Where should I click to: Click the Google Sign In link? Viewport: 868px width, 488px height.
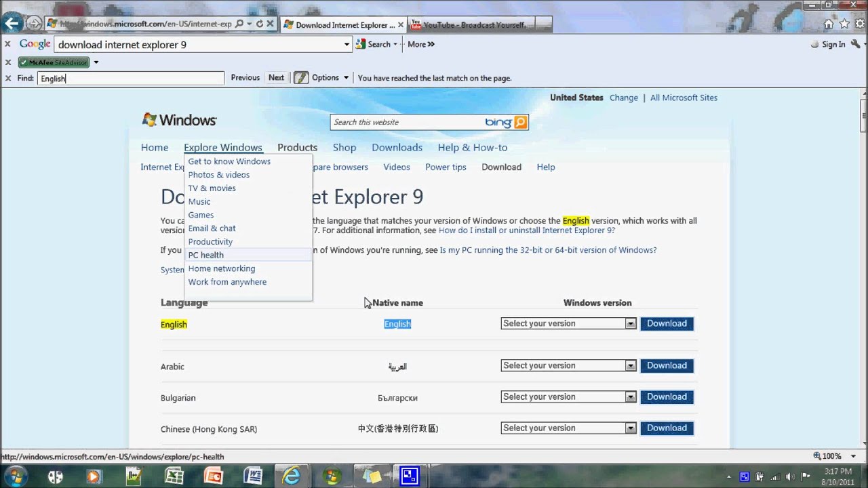click(833, 45)
